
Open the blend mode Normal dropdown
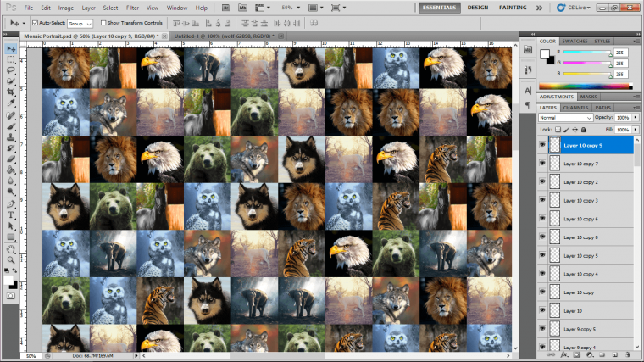(x=565, y=118)
